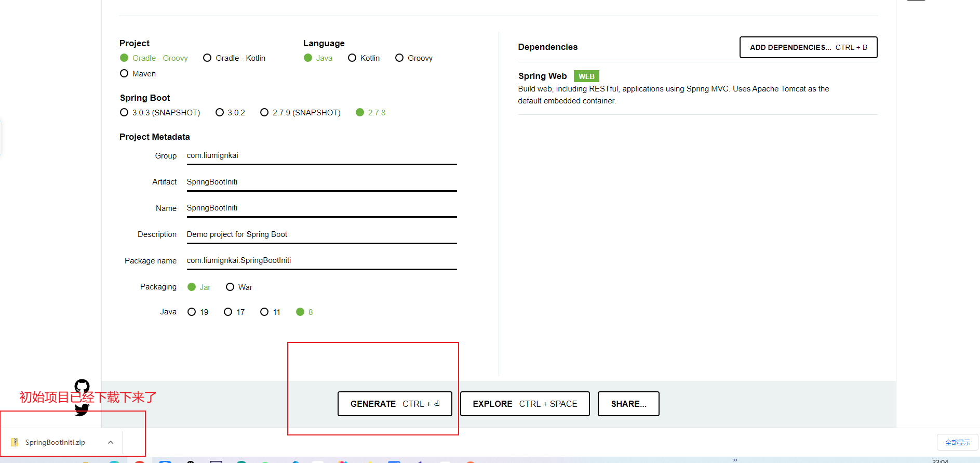
Task: Select Maven project type
Action: [124, 74]
